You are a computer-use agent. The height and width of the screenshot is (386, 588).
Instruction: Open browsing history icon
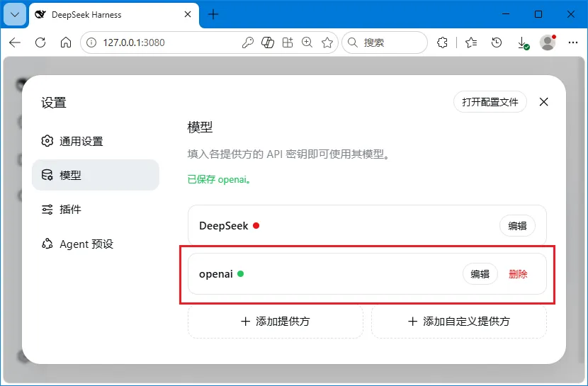497,42
